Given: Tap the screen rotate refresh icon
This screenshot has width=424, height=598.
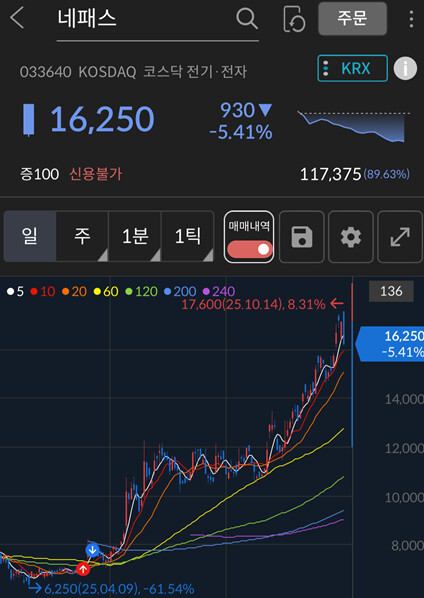Looking at the screenshot, I should coord(294,19).
